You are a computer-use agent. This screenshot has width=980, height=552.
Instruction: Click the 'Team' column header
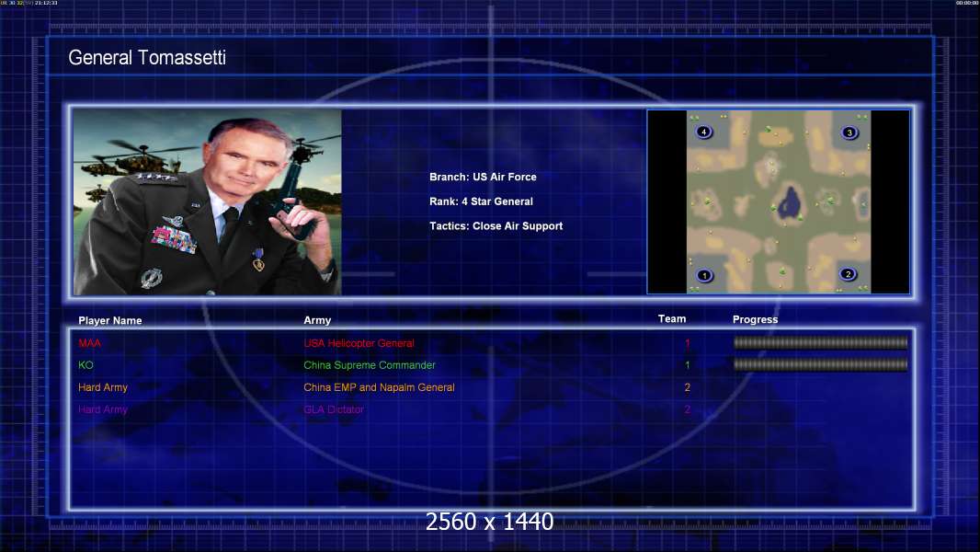click(x=672, y=319)
